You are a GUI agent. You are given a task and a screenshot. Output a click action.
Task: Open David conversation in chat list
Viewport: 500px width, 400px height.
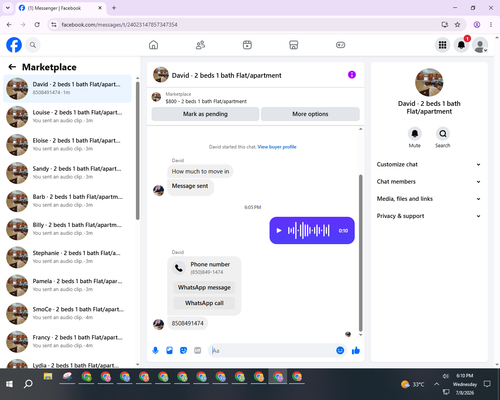tap(67, 89)
